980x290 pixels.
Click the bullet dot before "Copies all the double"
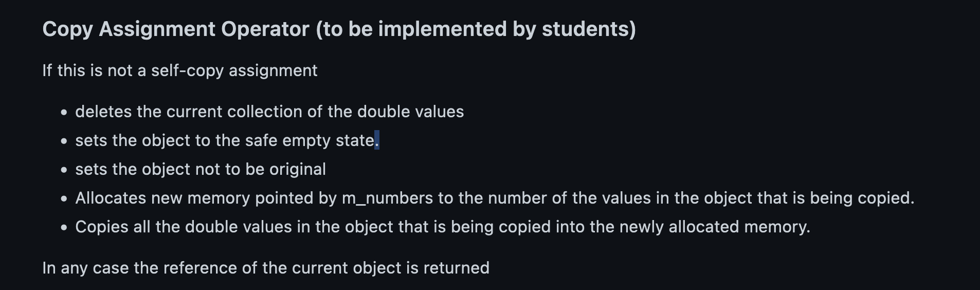64,227
